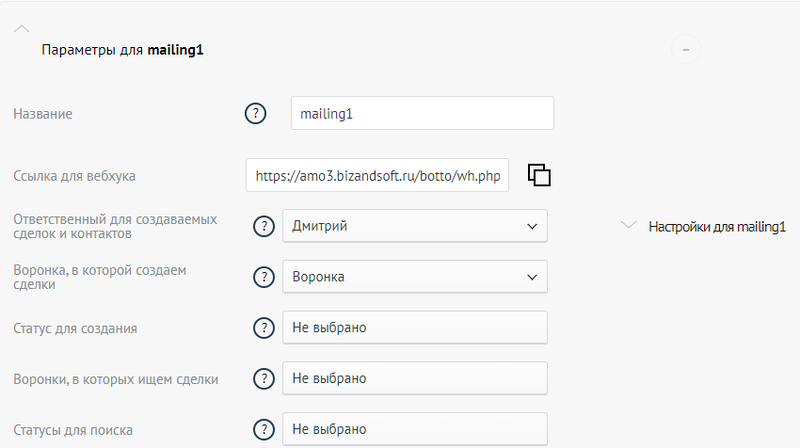Click help icon for Статус для создания

[263, 328]
